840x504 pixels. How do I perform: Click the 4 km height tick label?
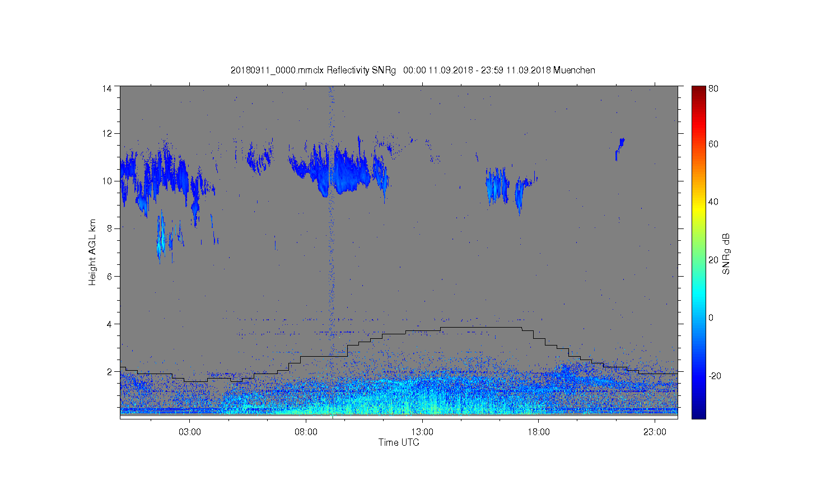[x=110, y=324]
